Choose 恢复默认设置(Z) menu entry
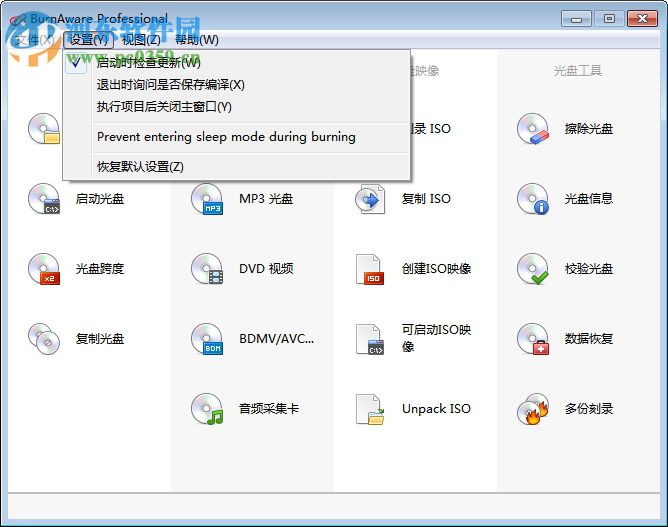The image size is (668, 527). click(x=236, y=167)
